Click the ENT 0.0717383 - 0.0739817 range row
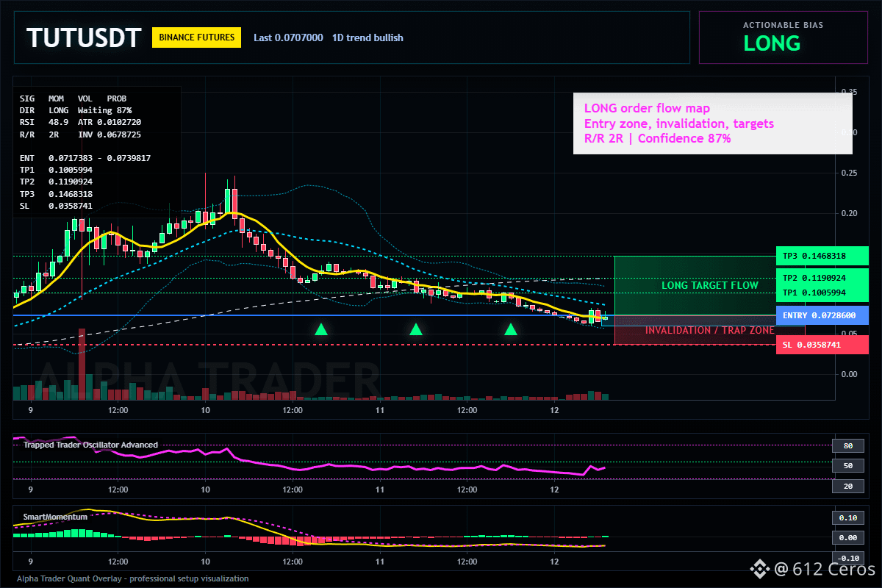This screenshot has width=882, height=588. [x=85, y=158]
